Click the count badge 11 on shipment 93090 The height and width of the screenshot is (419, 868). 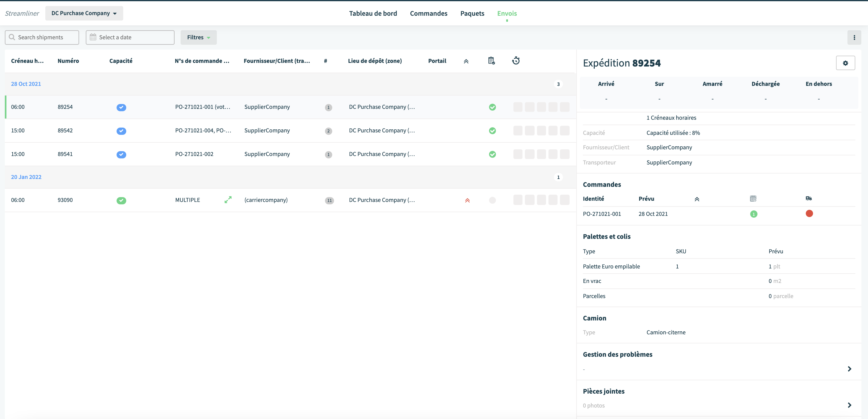[329, 200]
